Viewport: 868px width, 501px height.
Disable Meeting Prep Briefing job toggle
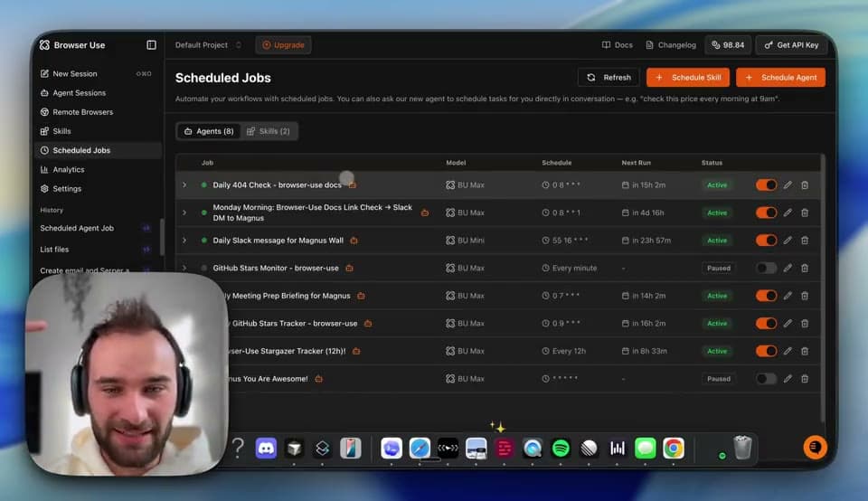click(766, 296)
